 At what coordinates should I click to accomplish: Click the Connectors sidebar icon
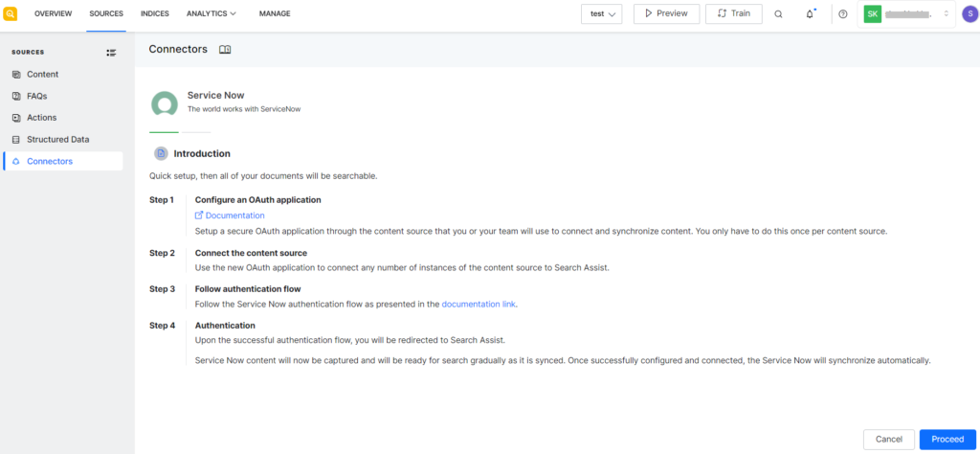16,161
